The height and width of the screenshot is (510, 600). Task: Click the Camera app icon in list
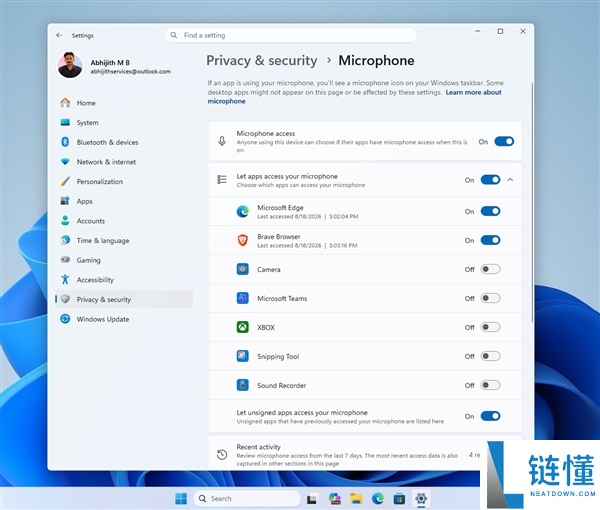(x=243, y=269)
